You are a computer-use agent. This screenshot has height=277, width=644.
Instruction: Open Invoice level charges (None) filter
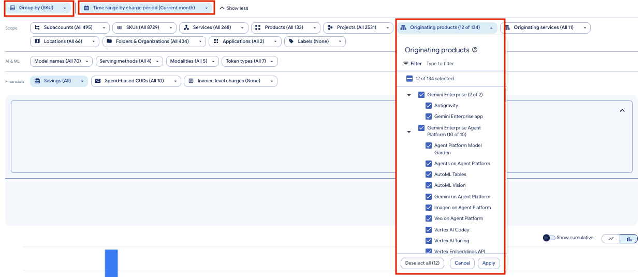[230, 81]
